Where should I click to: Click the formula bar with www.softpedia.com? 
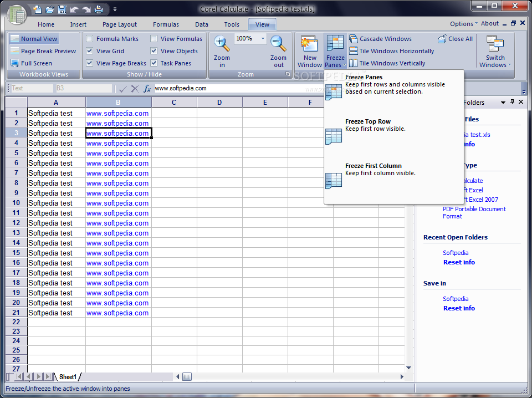point(238,88)
